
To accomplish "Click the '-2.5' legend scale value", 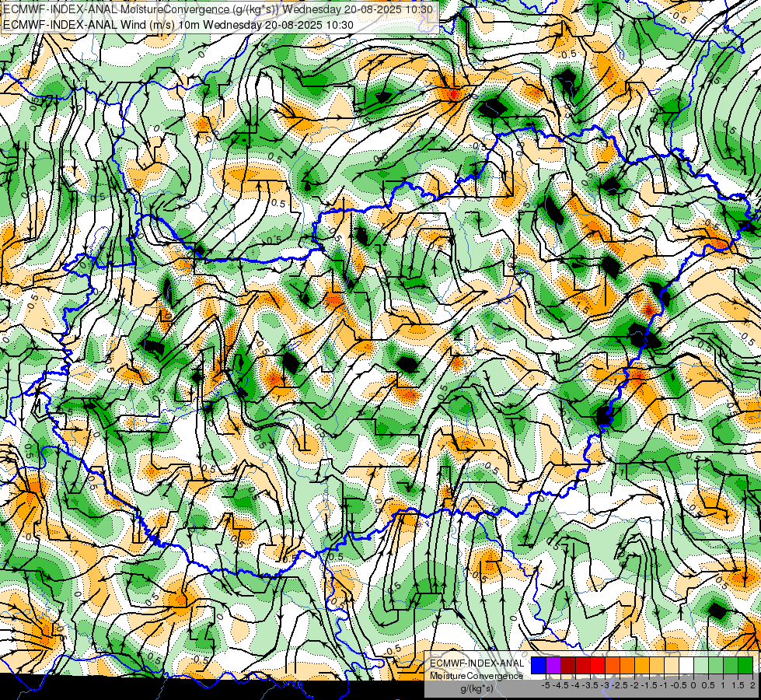I will click(x=620, y=685).
